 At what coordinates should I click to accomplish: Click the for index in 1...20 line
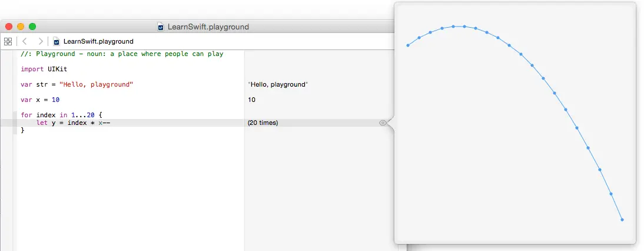[61, 115]
